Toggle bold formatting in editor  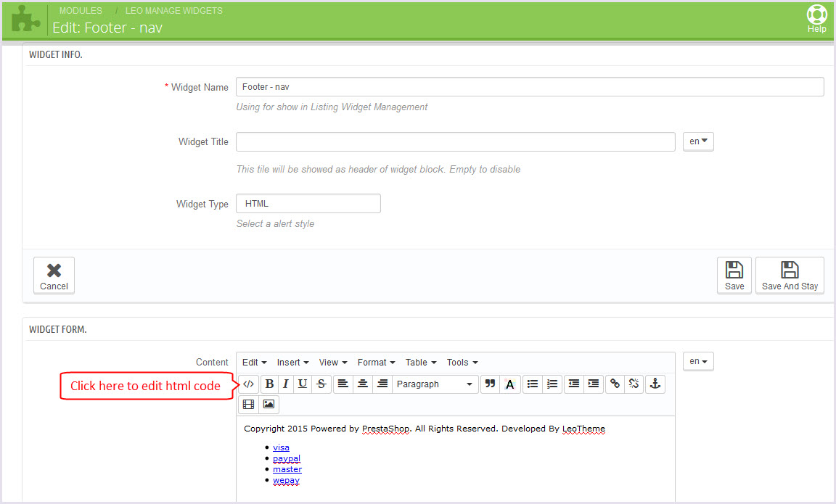pyautogui.click(x=270, y=384)
